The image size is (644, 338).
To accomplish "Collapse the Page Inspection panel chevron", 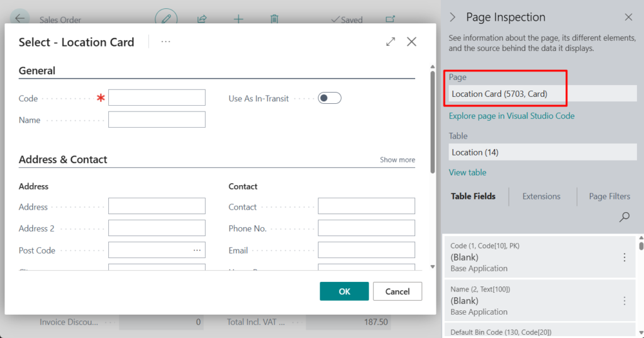I will [453, 17].
